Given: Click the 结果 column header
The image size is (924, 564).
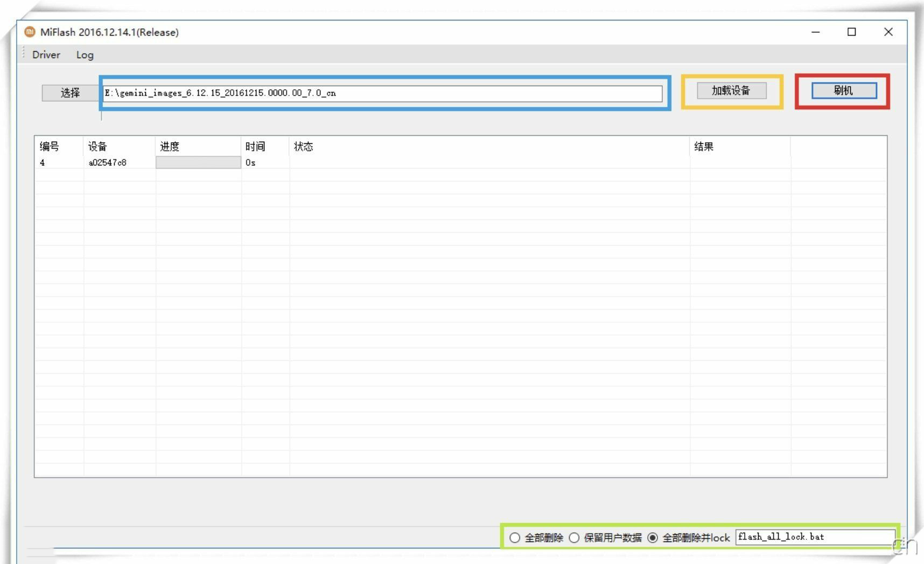Looking at the screenshot, I should 740,147.
